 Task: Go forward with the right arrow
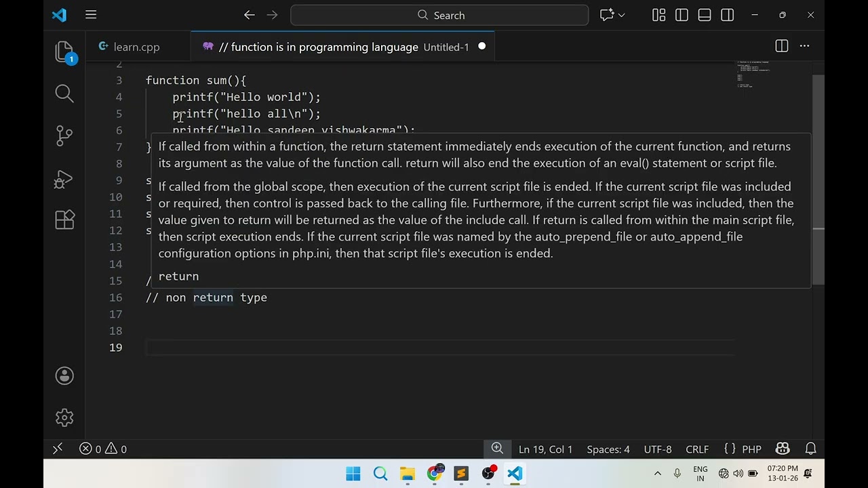272,15
